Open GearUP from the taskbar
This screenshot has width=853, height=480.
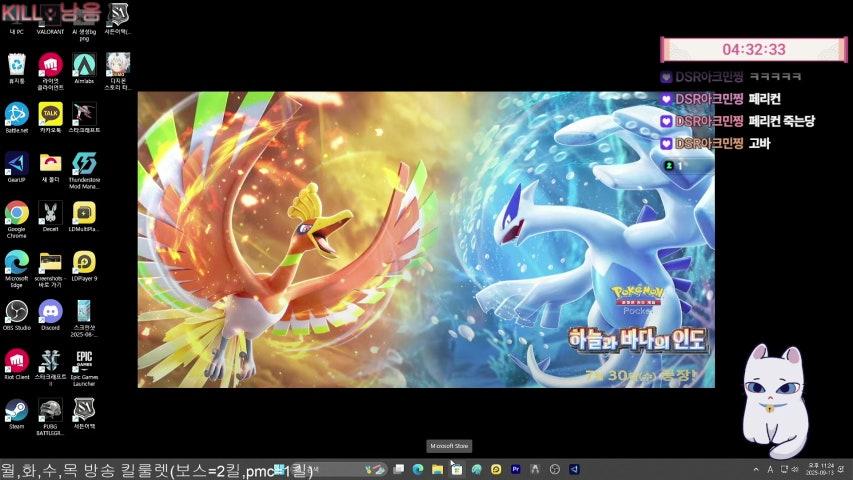click(x=574, y=469)
